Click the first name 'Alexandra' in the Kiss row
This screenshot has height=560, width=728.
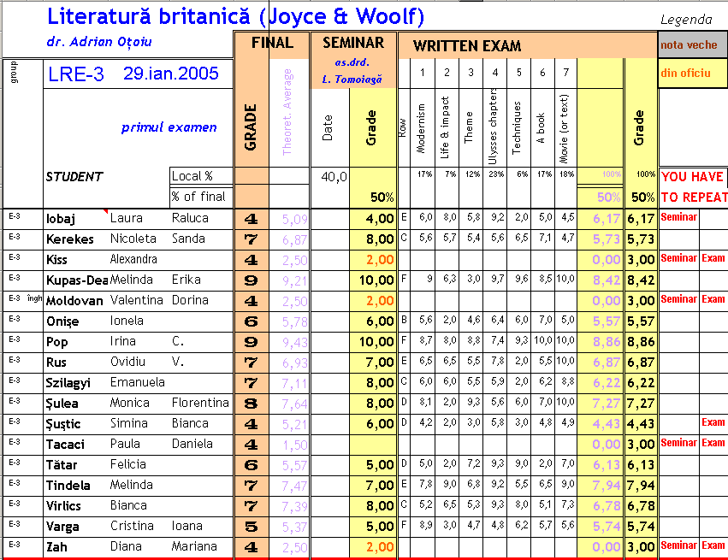pos(133,259)
